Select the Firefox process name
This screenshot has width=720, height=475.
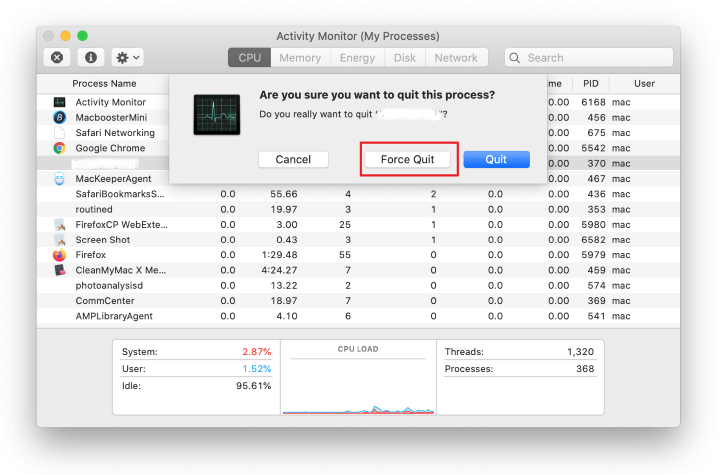(90, 255)
